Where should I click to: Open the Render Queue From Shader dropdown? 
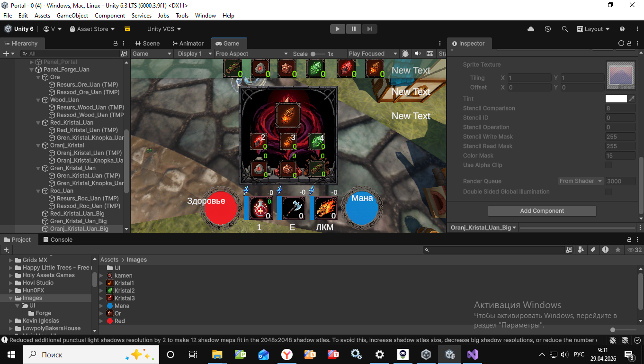581,181
